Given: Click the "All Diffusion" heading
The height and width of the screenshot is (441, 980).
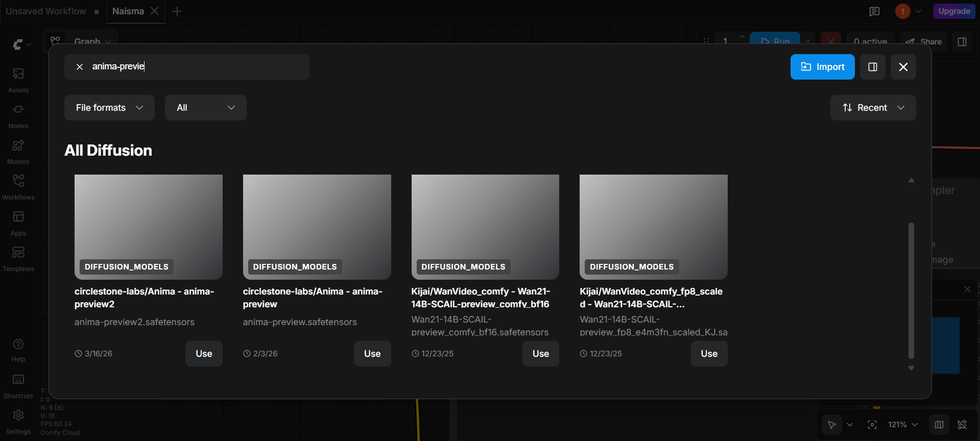Looking at the screenshot, I should [x=108, y=151].
